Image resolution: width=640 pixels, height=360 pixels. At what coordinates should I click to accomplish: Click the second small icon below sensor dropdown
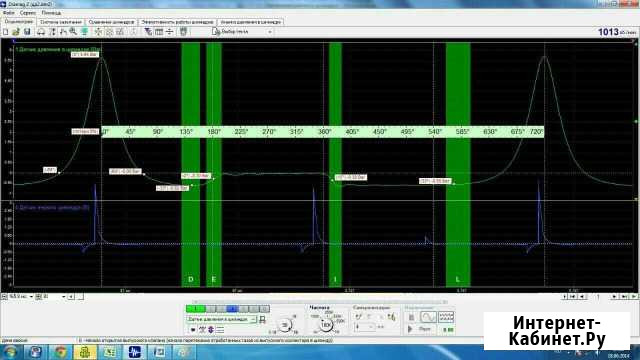202,329
